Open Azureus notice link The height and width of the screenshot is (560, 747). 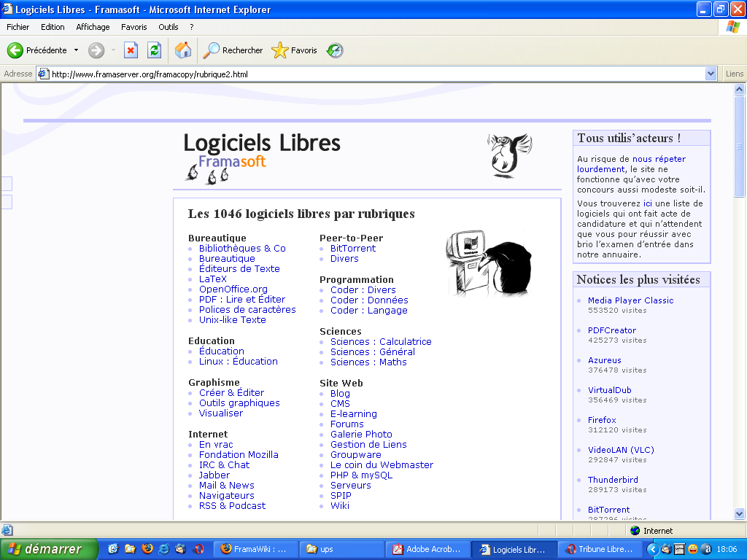[605, 360]
